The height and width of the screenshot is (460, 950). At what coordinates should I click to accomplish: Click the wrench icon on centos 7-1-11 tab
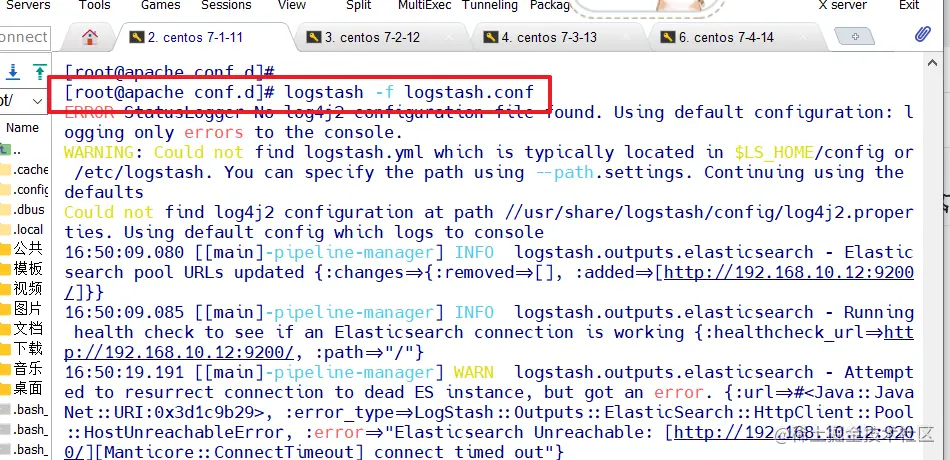[x=136, y=37]
